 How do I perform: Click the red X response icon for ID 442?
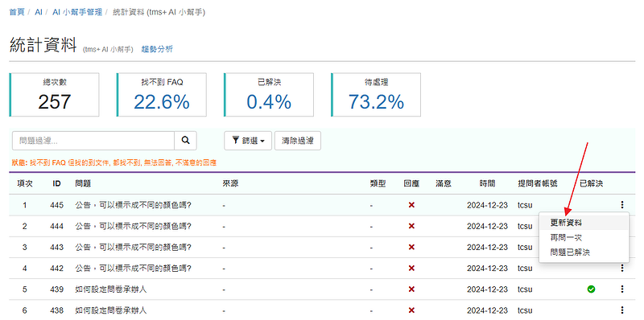coord(411,268)
